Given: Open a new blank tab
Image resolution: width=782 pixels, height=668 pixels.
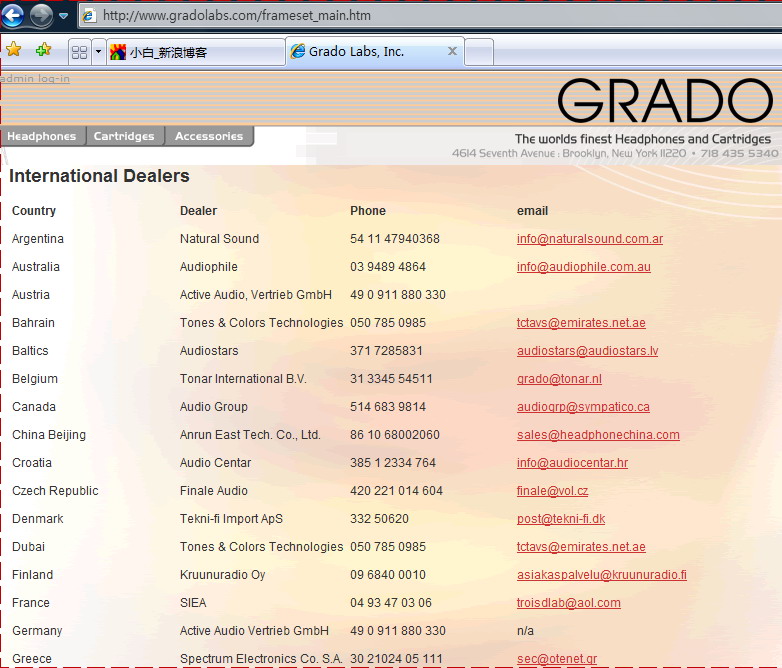Looking at the screenshot, I should (479, 52).
